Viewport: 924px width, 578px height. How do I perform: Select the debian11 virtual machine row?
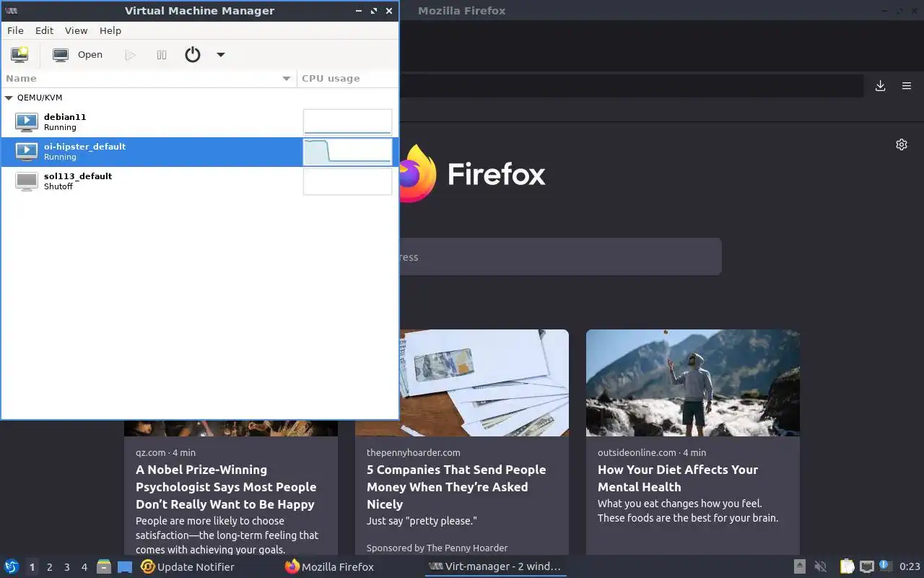click(x=199, y=122)
